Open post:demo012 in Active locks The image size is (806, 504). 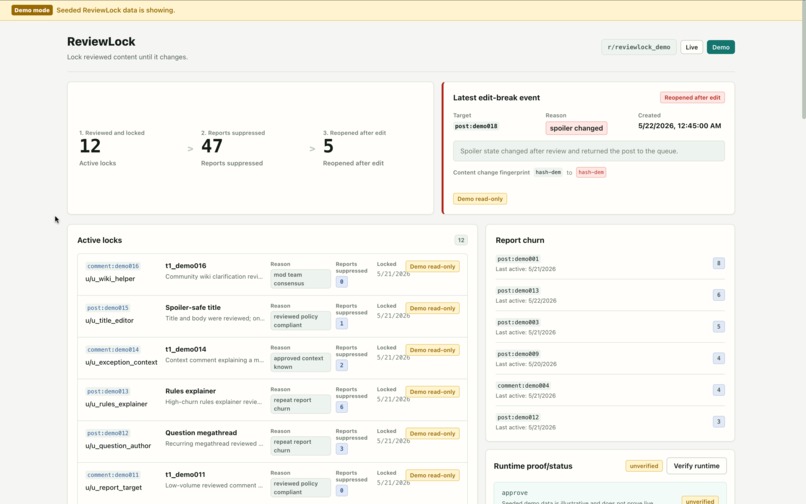click(108, 433)
